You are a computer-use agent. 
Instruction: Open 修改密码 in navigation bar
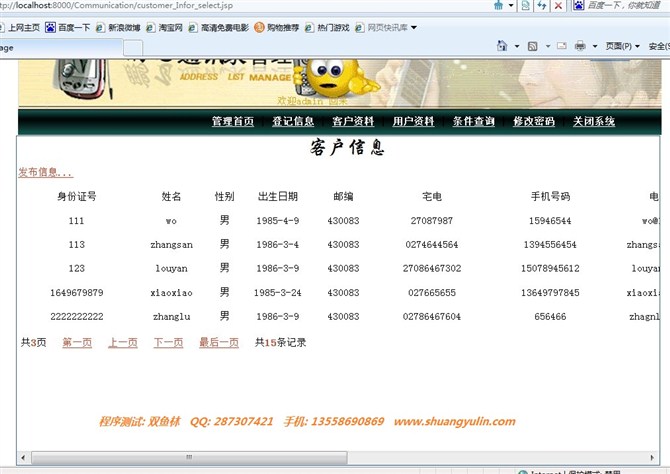click(534, 122)
